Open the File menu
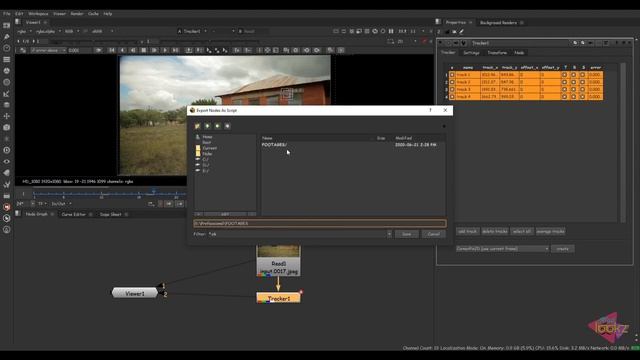This screenshot has height=360, width=640. [x=7, y=14]
